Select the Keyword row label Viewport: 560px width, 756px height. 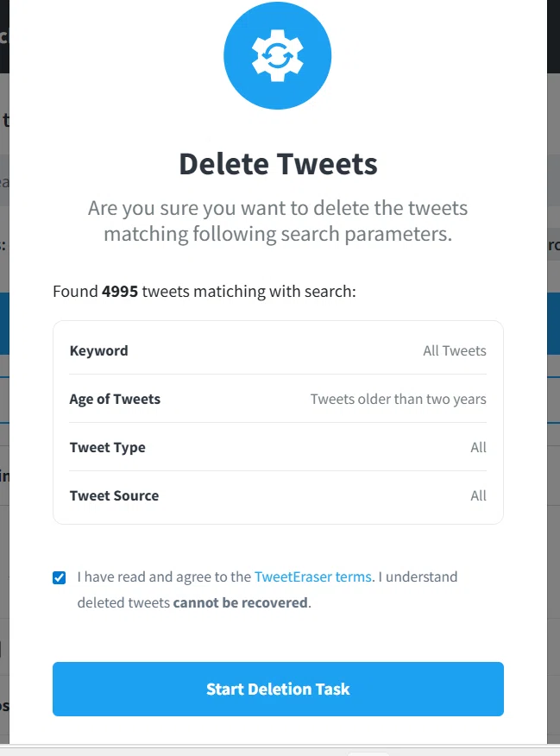(98, 350)
